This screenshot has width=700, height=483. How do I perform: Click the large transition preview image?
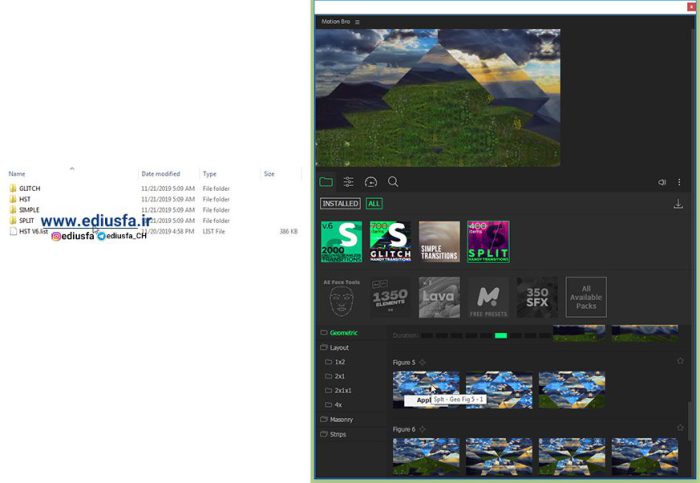[x=438, y=98]
